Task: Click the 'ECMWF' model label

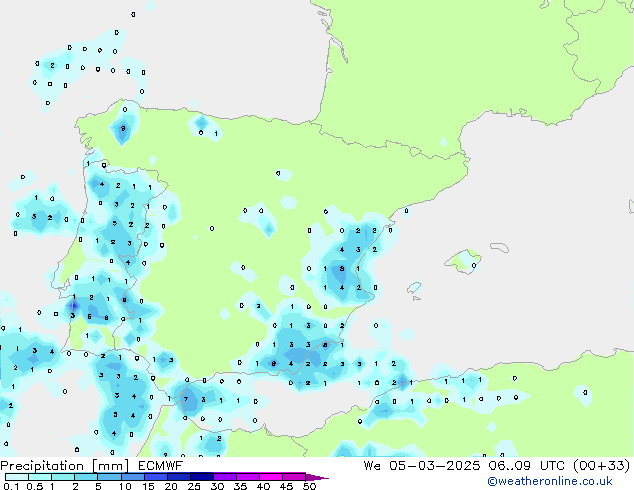Action: click(161, 466)
